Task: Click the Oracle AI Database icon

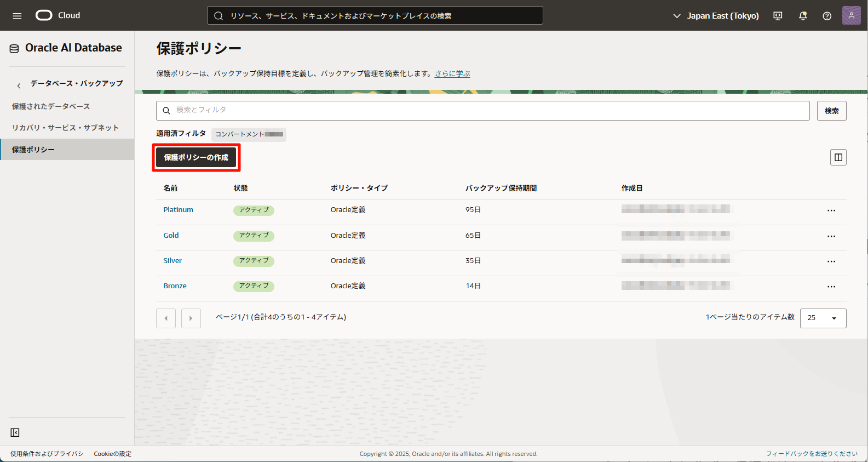Action: [x=14, y=48]
